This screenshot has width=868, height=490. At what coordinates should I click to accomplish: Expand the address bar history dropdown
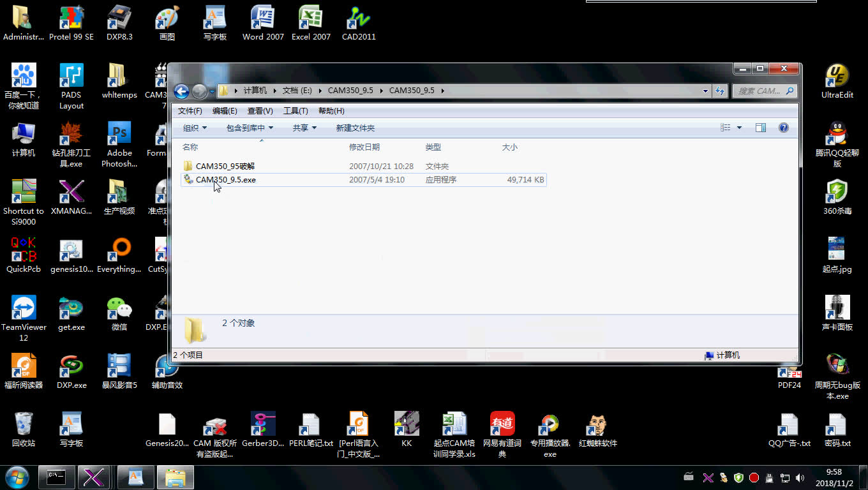click(x=705, y=91)
